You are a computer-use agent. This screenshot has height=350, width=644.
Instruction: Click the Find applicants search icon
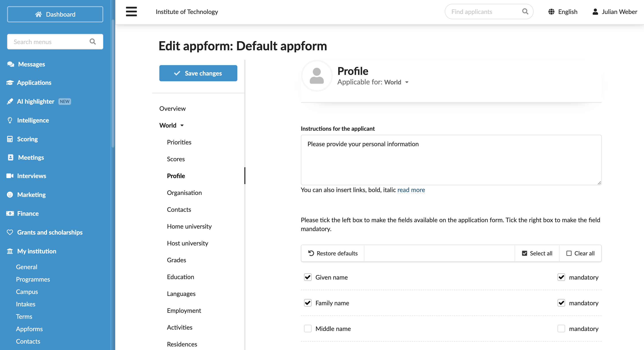point(525,12)
